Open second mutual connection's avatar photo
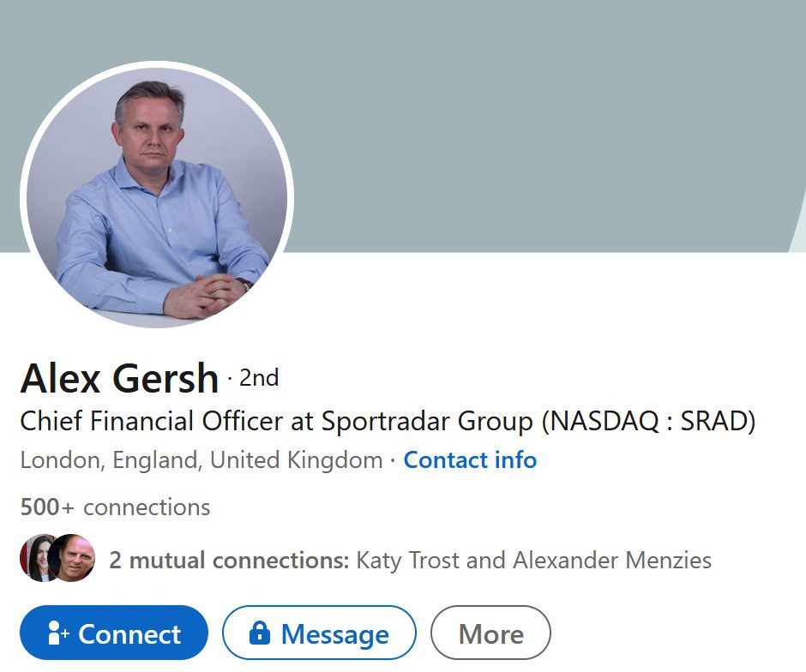This screenshot has height=672, width=806. pyautogui.click(x=74, y=558)
